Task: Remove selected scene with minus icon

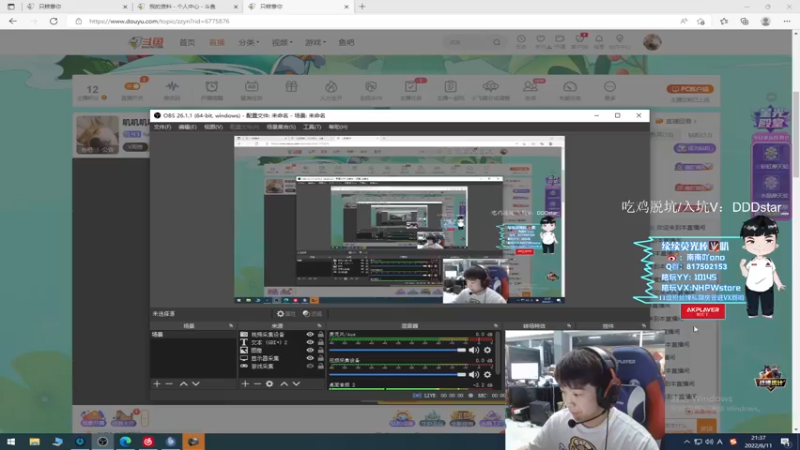Action: pos(169,384)
